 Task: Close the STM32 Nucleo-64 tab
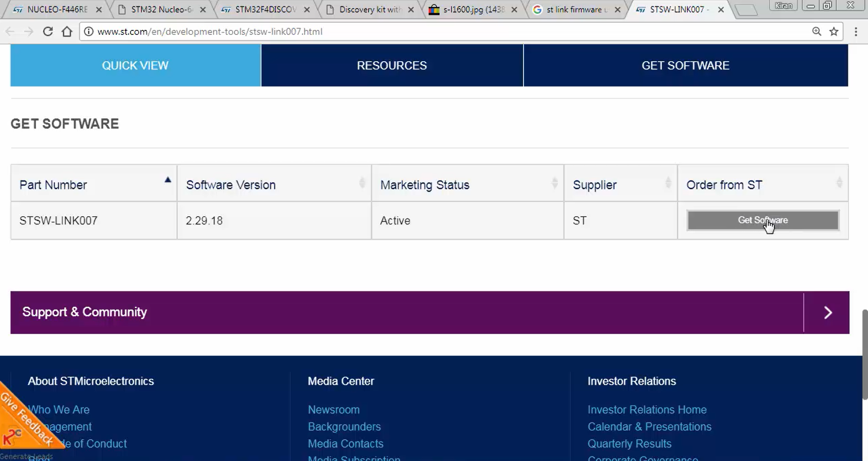203,10
